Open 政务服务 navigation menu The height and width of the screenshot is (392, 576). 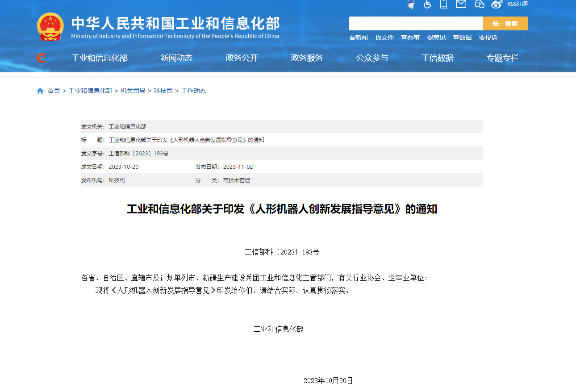pos(307,58)
